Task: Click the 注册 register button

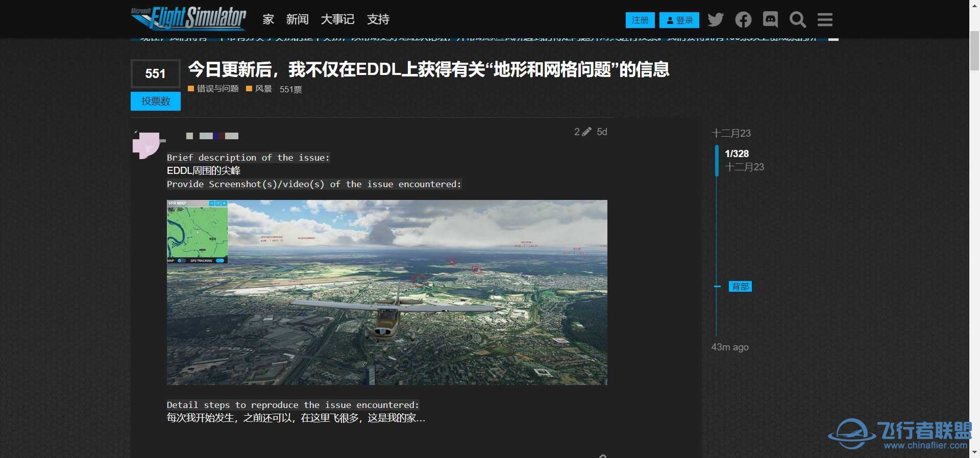Action: (x=640, y=20)
